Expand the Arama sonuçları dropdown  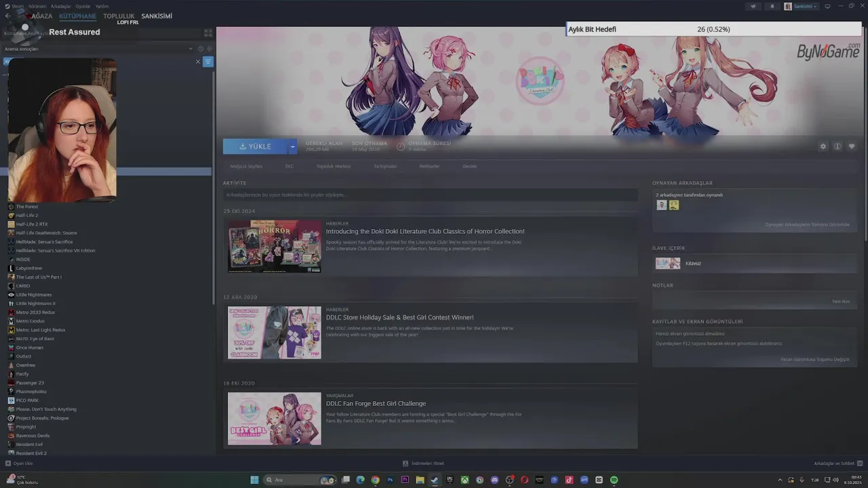[x=191, y=49]
